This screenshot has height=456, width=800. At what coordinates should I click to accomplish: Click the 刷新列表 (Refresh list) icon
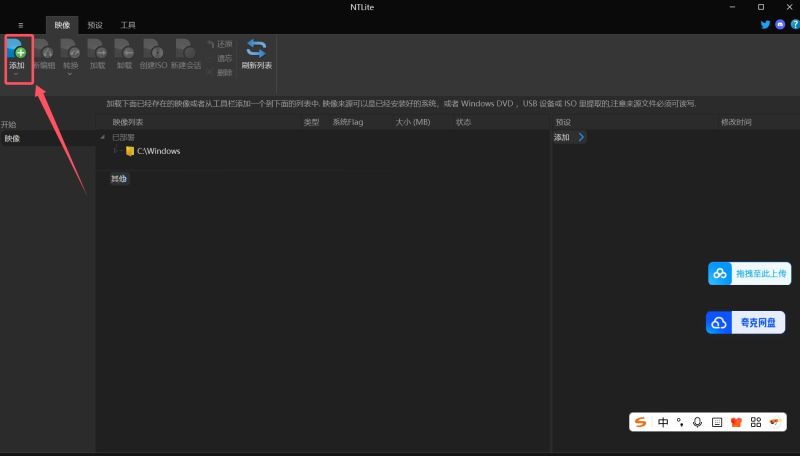point(256,49)
